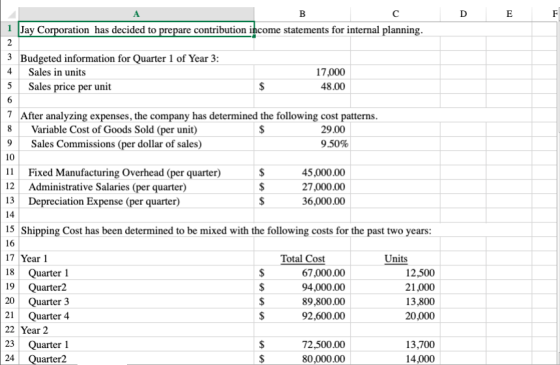This screenshot has width=560, height=365.
Task: Click the 29.00 variable cost value
Action: pyautogui.click(x=302, y=129)
